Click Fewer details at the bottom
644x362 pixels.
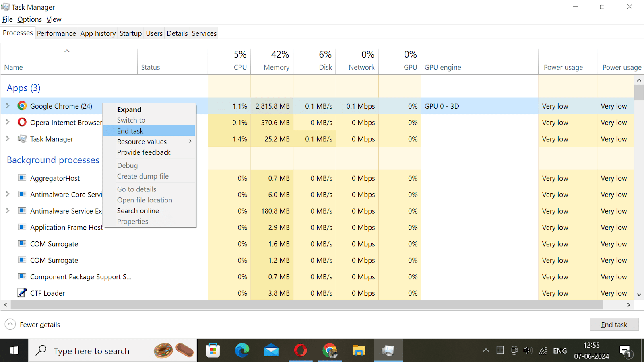39,324
